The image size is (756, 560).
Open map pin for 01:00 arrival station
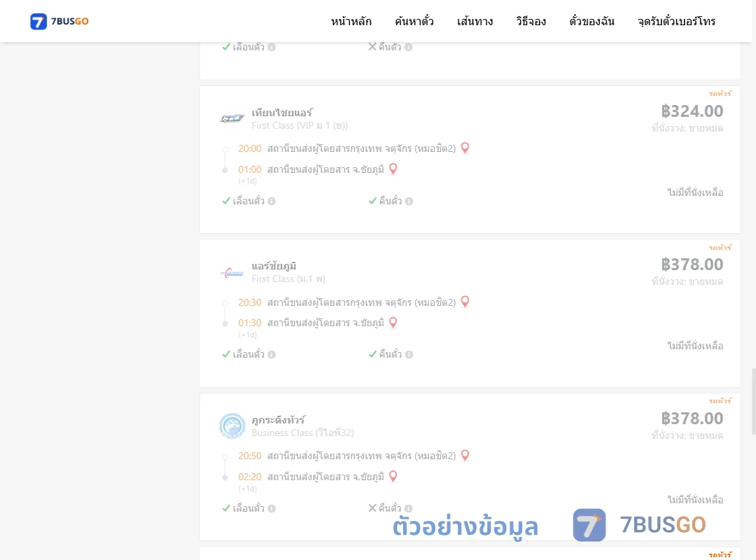click(393, 169)
